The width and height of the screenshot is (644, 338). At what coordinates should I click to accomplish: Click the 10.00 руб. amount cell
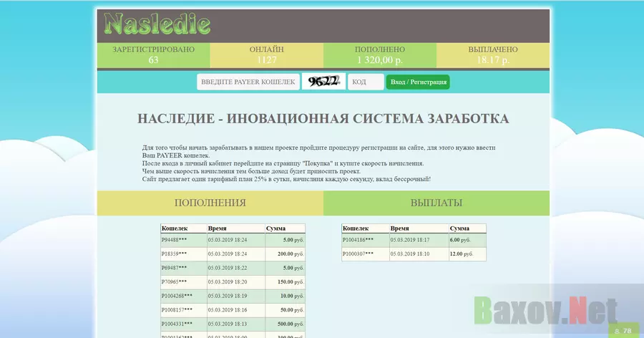[x=285, y=296]
